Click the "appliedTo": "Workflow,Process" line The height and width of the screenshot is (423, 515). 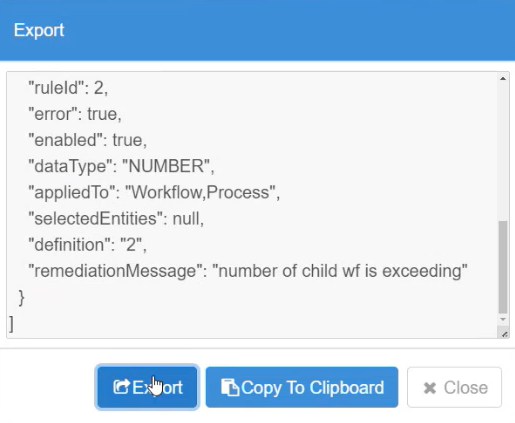pyautogui.click(x=154, y=192)
